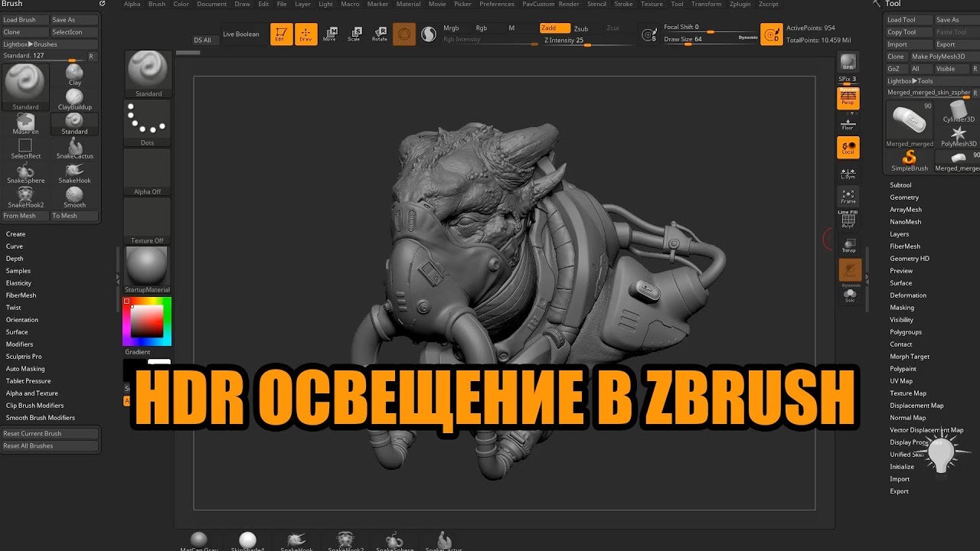
Task: Open the Alpha Off selector
Action: click(x=148, y=172)
